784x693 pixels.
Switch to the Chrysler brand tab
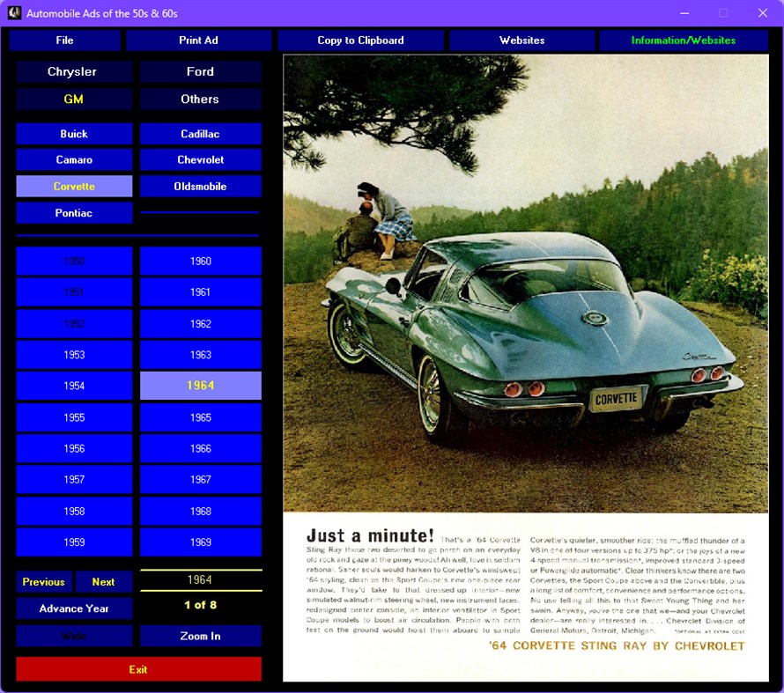tap(74, 71)
